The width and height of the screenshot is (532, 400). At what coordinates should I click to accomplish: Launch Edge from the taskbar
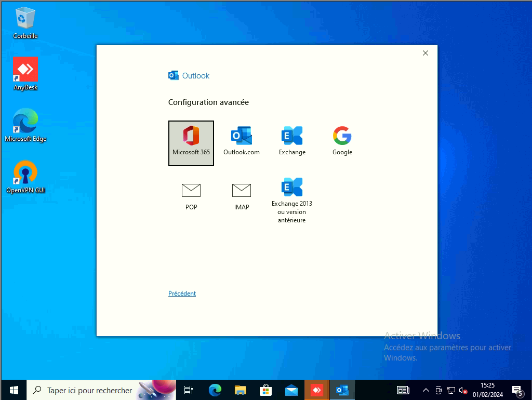(x=215, y=390)
